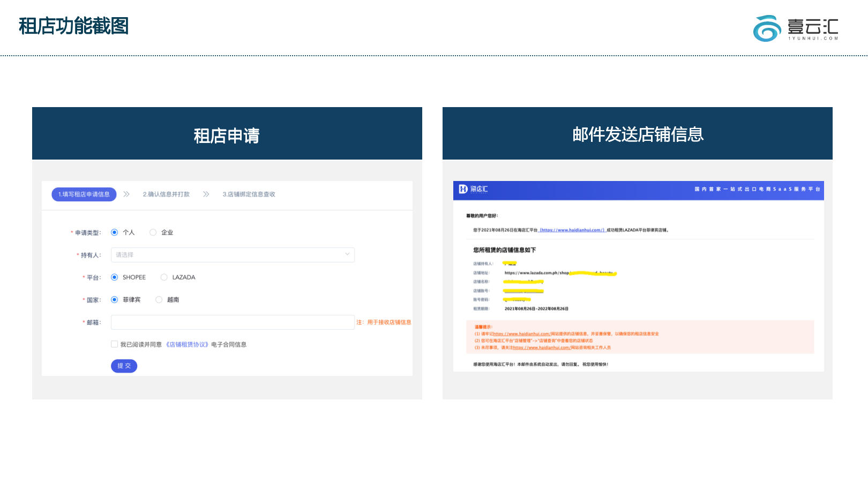This screenshot has height=483, width=868.
Task: Tick the 我已阅读并同意 agreement checkbox
Action: click(114, 344)
